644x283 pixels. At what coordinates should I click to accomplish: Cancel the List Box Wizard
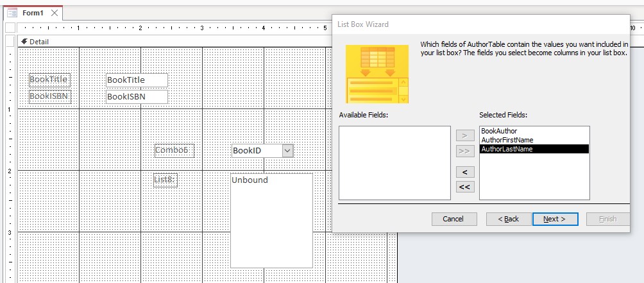tap(453, 219)
